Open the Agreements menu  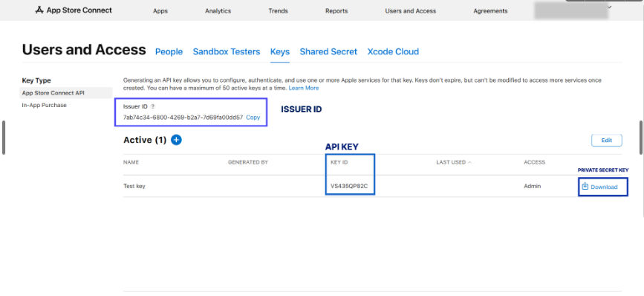pyautogui.click(x=490, y=11)
